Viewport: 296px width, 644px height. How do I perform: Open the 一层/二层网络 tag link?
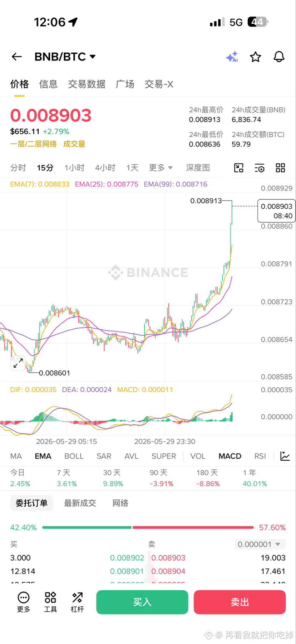[34, 144]
